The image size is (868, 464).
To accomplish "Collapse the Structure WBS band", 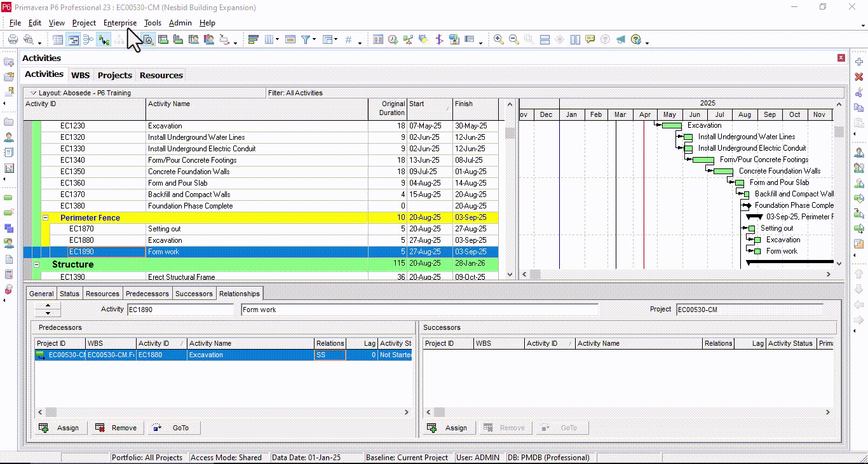I will point(36,264).
